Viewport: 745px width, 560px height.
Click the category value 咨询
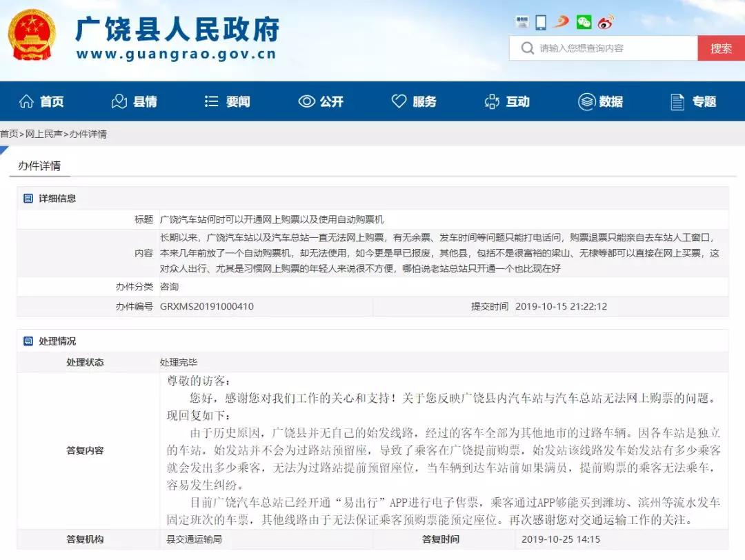[x=169, y=286]
